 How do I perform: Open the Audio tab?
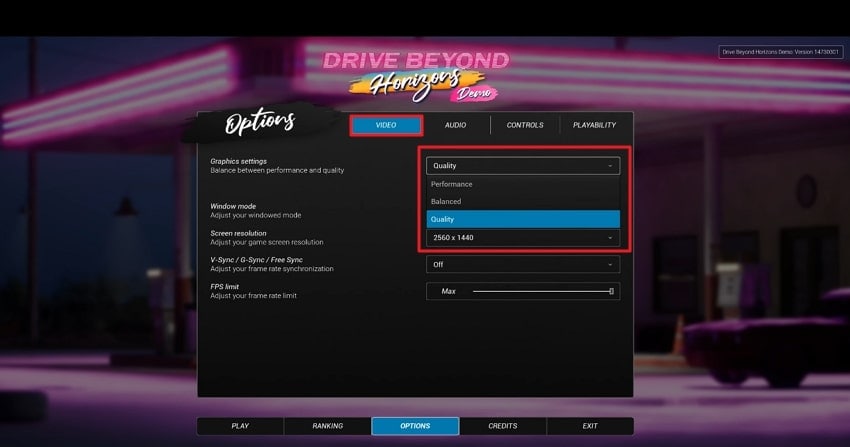[x=455, y=125]
